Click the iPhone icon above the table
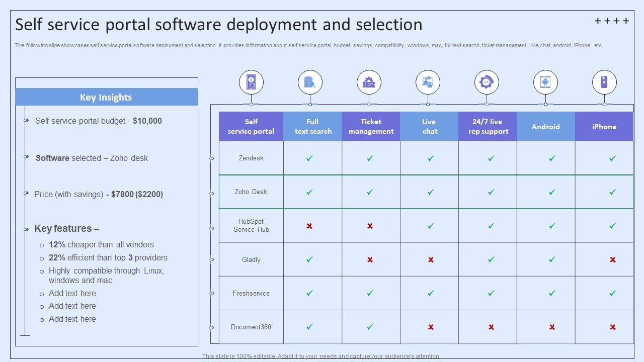The height and width of the screenshot is (362, 644). (604, 82)
